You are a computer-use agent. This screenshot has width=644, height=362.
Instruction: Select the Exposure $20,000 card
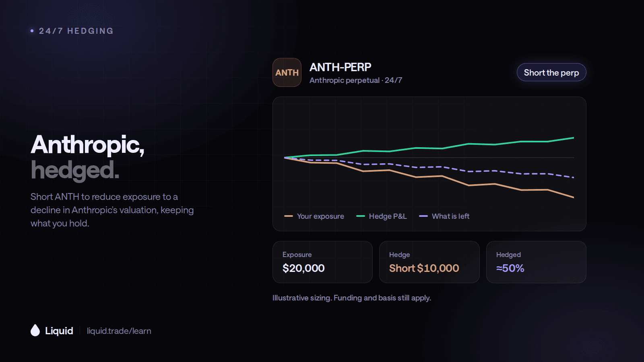[322, 262]
